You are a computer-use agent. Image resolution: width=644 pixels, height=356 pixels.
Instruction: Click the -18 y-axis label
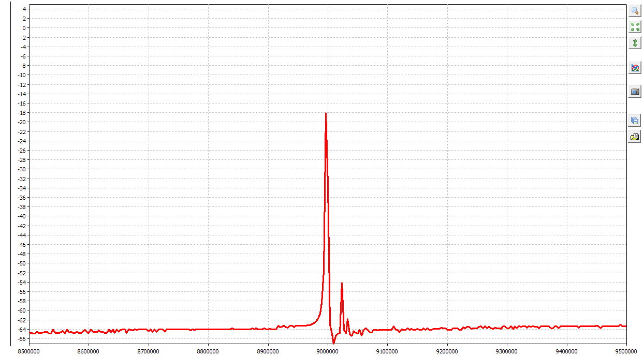coord(22,113)
